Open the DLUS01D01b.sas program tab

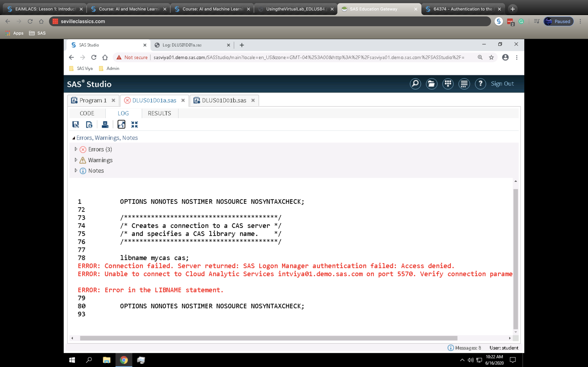click(224, 100)
